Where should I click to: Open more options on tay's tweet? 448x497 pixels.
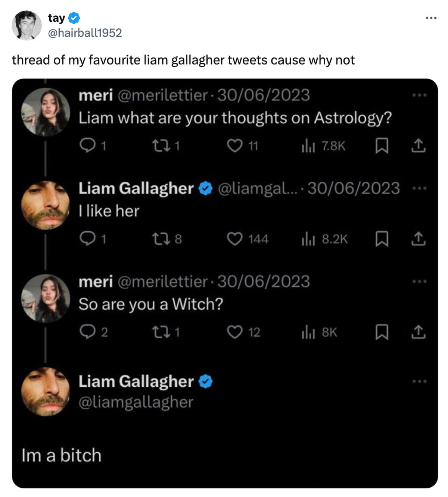pyautogui.click(x=430, y=18)
